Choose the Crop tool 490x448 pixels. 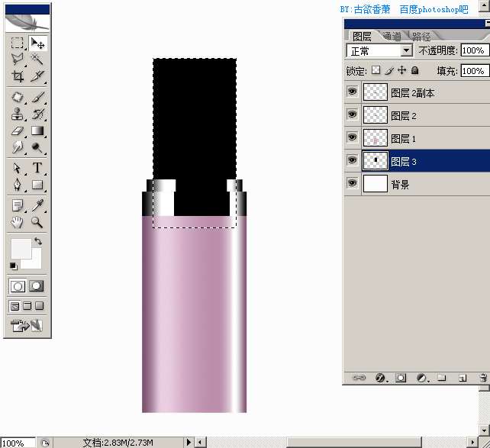[x=18, y=76]
